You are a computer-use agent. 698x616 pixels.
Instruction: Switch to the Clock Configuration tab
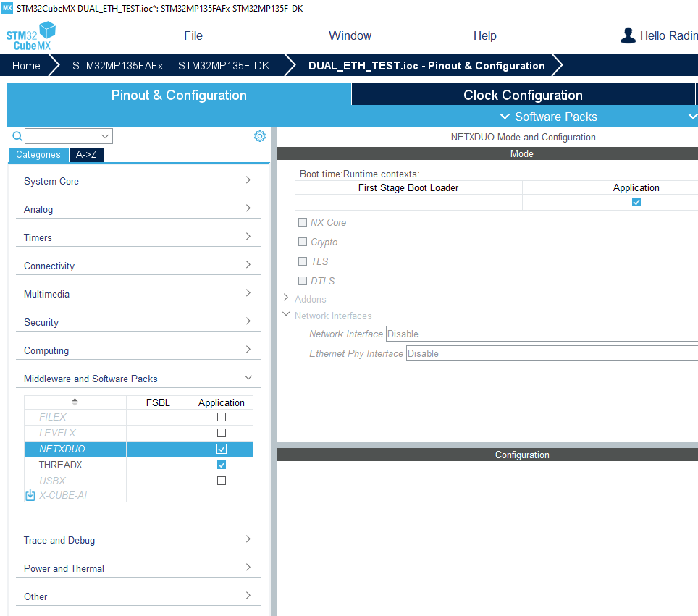coord(523,95)
